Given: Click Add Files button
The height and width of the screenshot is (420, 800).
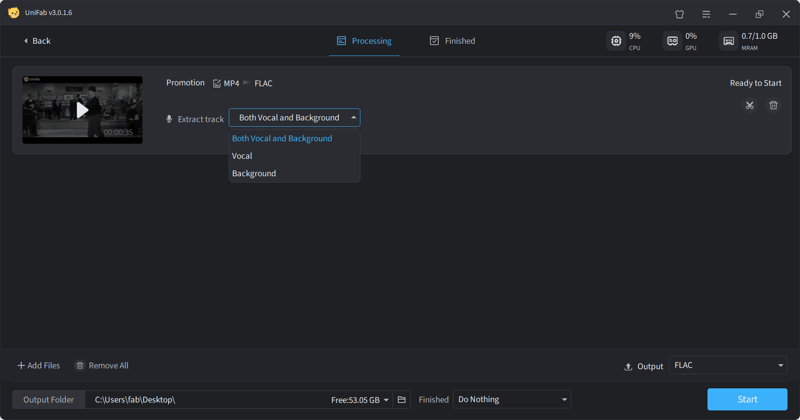Looking at the screenshot, I should (39, 366).
